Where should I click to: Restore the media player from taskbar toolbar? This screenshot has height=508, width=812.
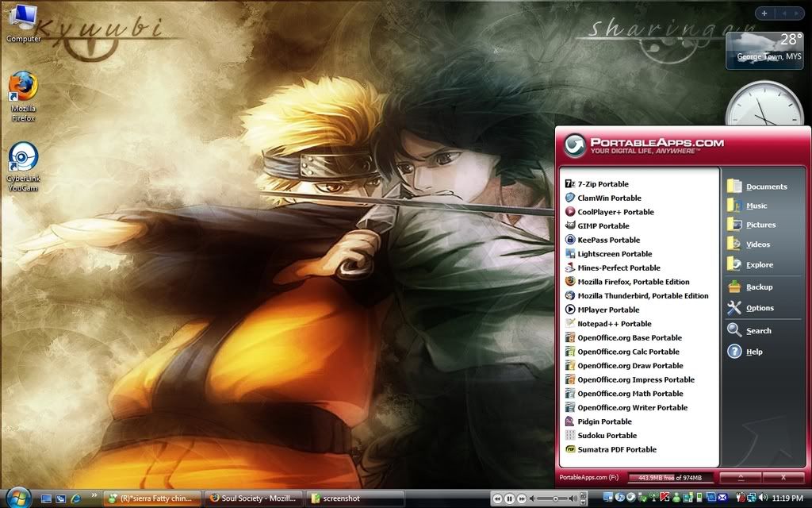click(x=583, y=495)
